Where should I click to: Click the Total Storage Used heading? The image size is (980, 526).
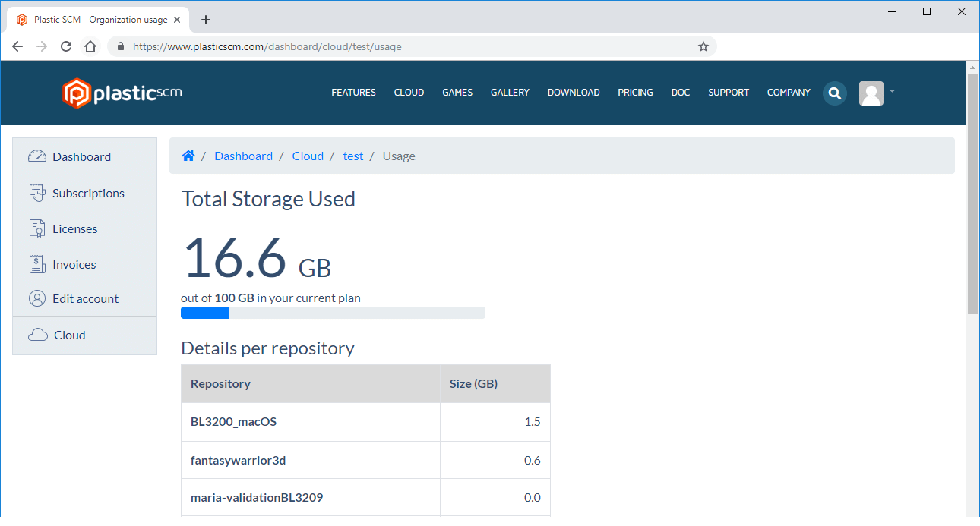268,199
